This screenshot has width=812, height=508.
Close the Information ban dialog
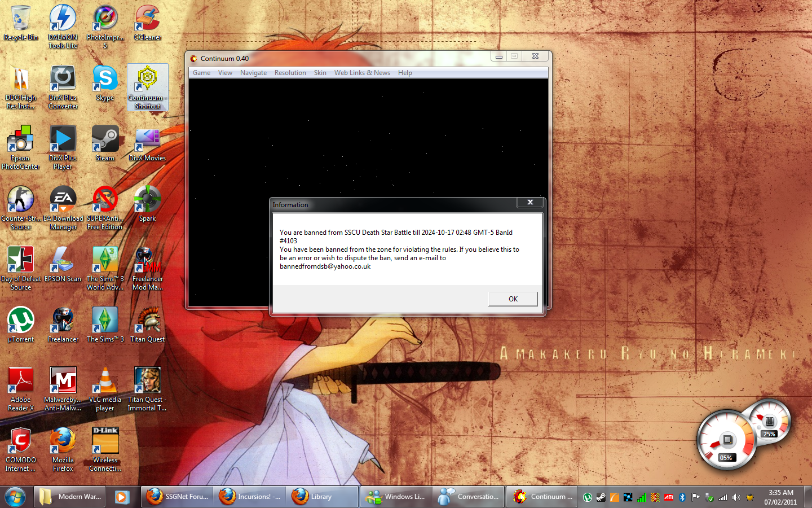click(x=530, y=202)
